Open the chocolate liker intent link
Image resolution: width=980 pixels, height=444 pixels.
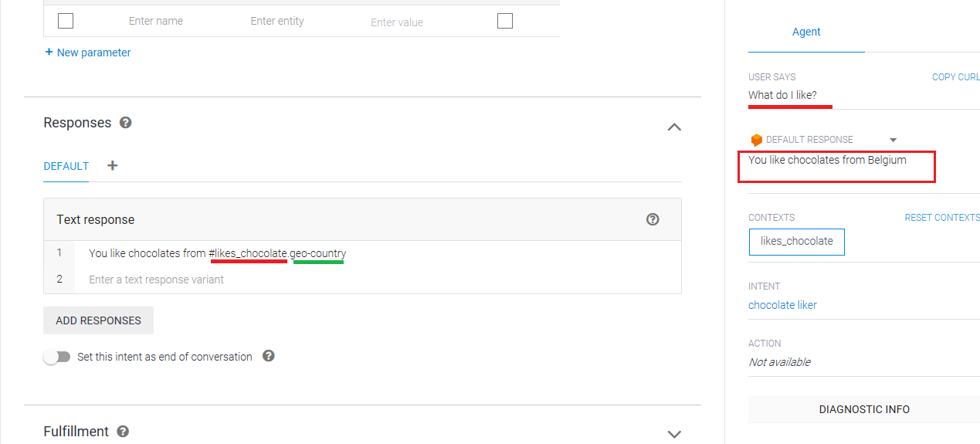(x=782, y=305)
